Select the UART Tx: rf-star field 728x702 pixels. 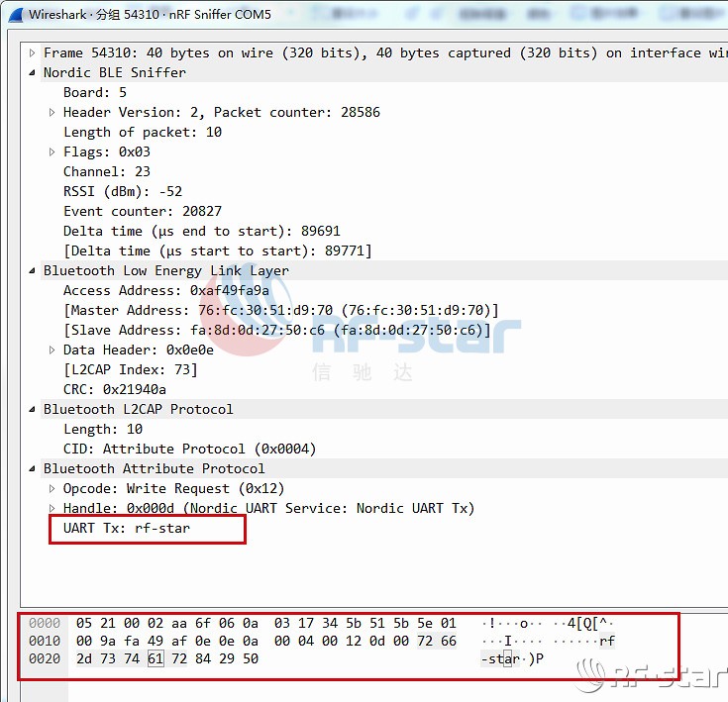click(127, 528)
